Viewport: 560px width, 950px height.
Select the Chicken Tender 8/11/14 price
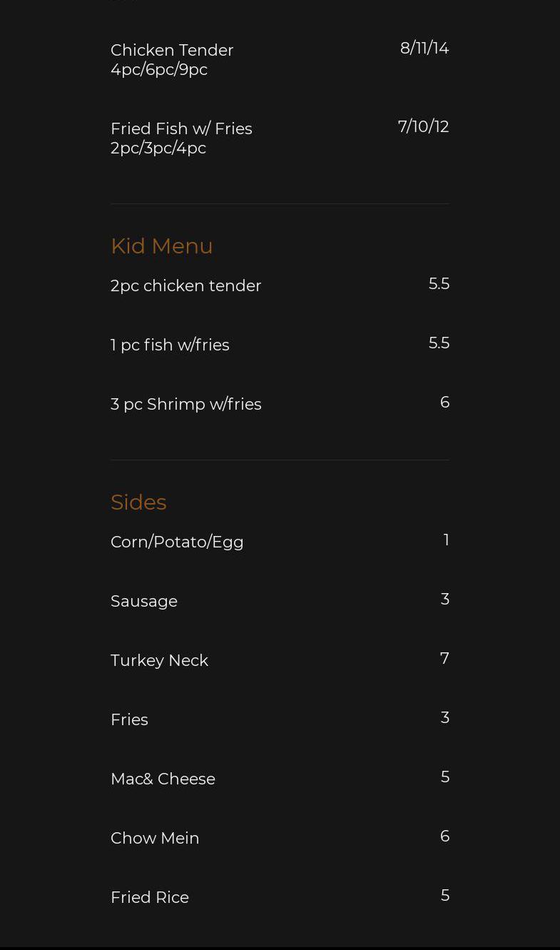click(x=424, y=49)
